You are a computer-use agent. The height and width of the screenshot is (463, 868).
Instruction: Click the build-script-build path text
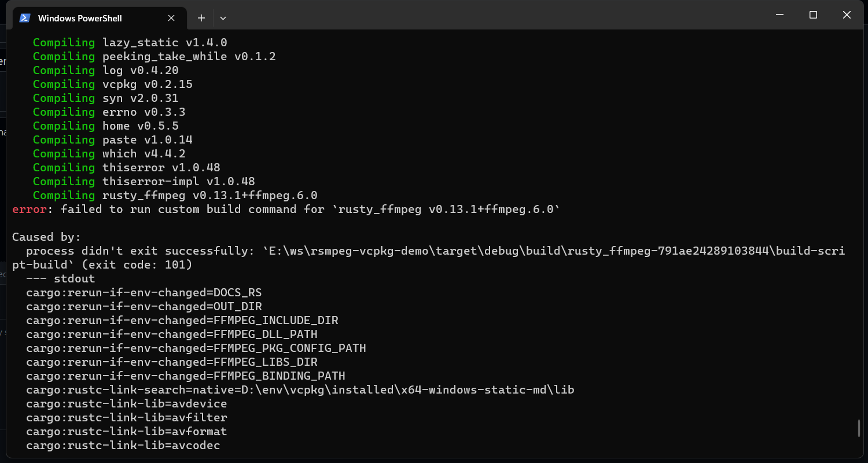tap(434, 251)
